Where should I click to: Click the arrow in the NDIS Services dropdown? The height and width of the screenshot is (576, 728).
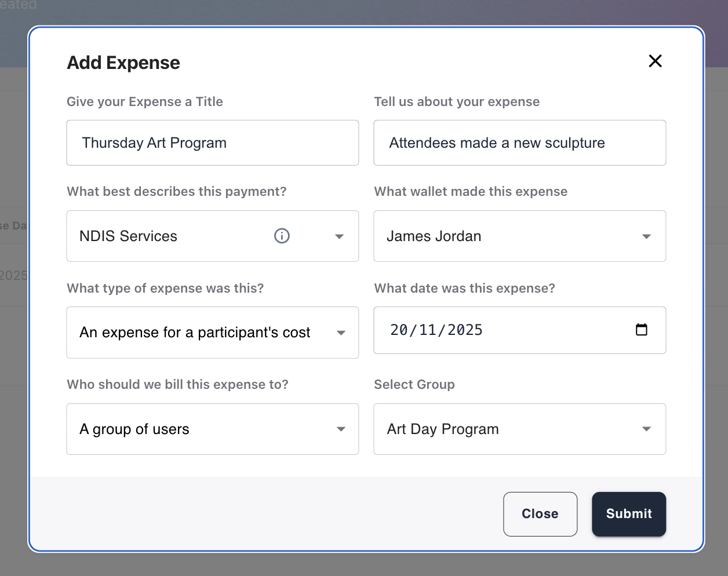click(340, 236)
